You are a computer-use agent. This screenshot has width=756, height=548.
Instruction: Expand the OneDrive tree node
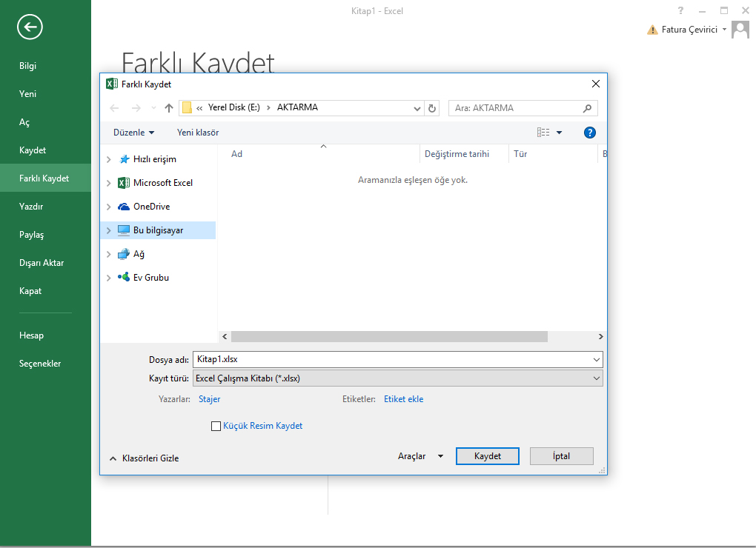tap(108, 207)
